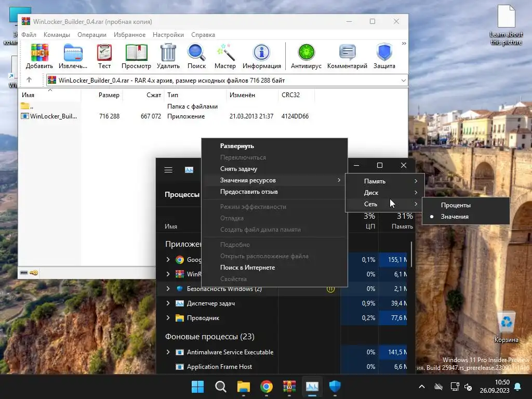Open Task Manager hamburger navigation menu
The width and height of the screenshot is (532, 399).
coord(168,170)
